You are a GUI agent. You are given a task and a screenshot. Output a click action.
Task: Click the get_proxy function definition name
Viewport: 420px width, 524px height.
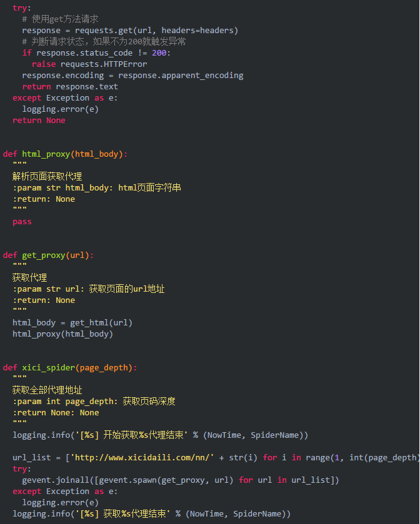pos(44,255)
